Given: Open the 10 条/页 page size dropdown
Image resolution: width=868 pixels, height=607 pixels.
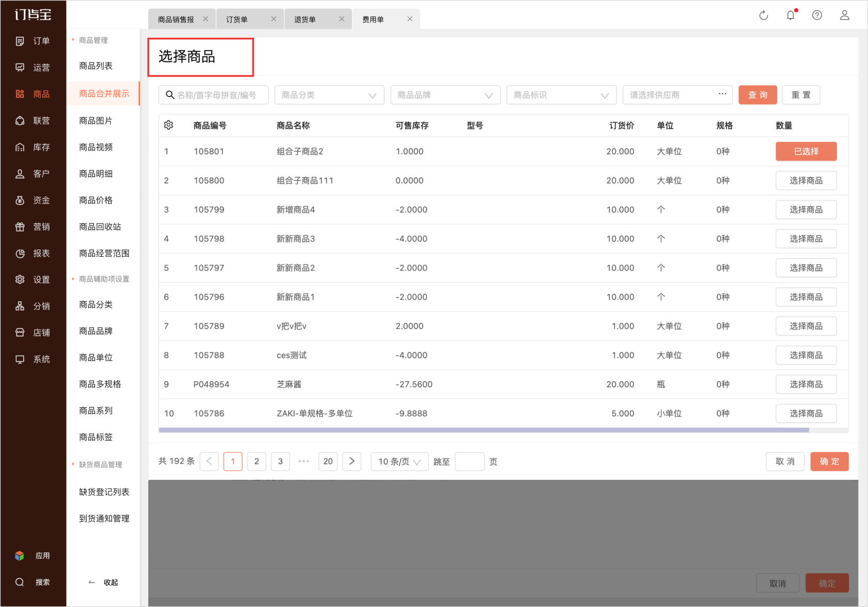Looking at the screenshot, I should click(x=399, y=461).
